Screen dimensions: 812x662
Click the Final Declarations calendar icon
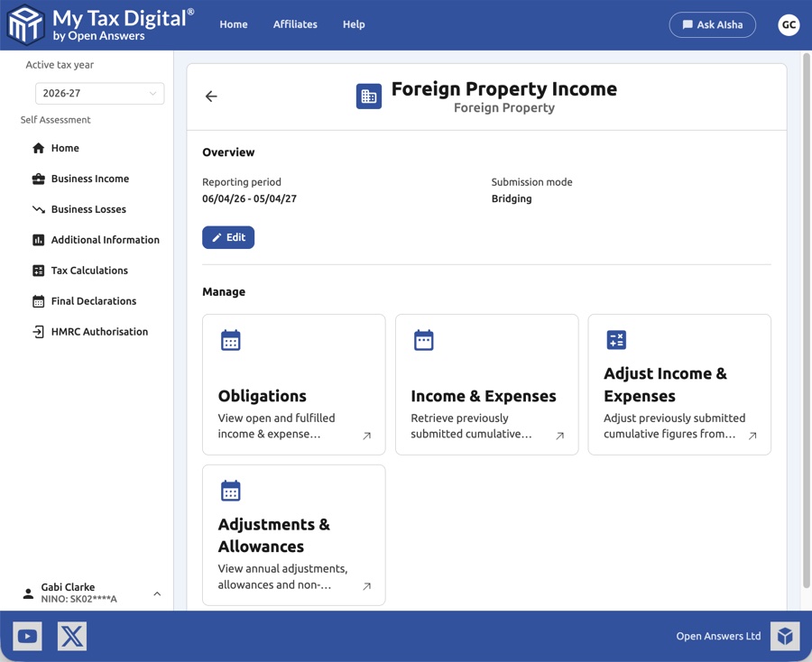pos(38,301)
